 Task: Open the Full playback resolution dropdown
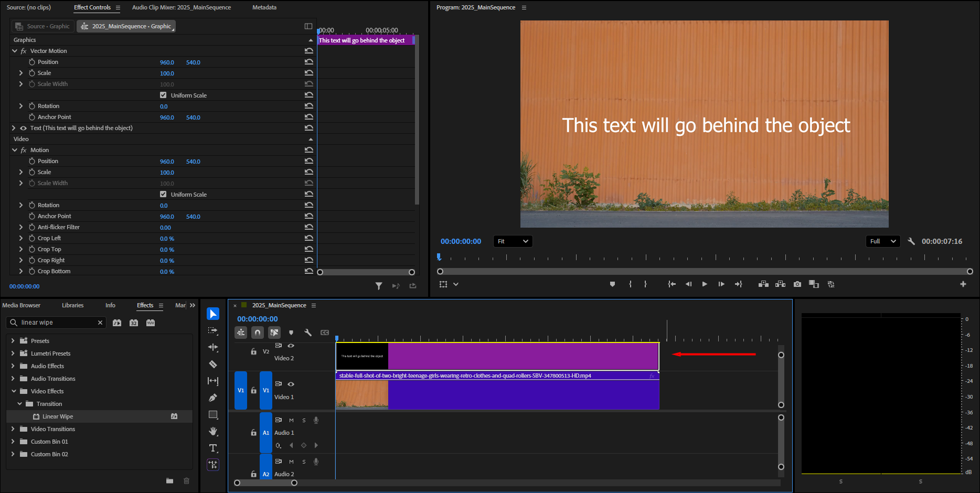pyautogui.click(x=883, y=241)
